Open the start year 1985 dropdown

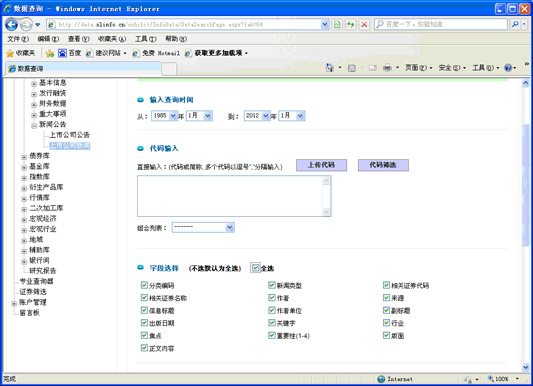pos(165,116)
